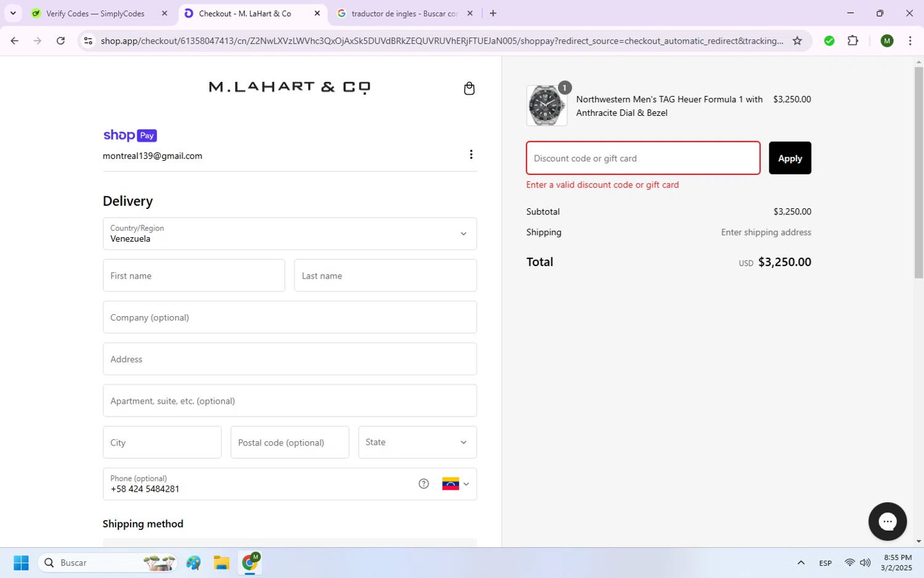The width and height of the screenshot is (924, 578).
Task: Open the Windows Start menu
Action: click(21, 563)
